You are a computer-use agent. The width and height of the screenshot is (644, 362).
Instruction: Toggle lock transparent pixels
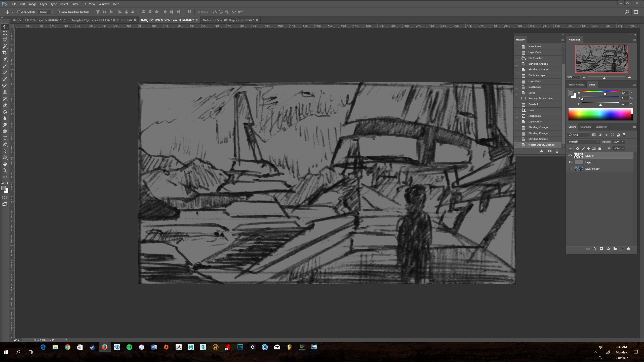(x=577, y=149)
